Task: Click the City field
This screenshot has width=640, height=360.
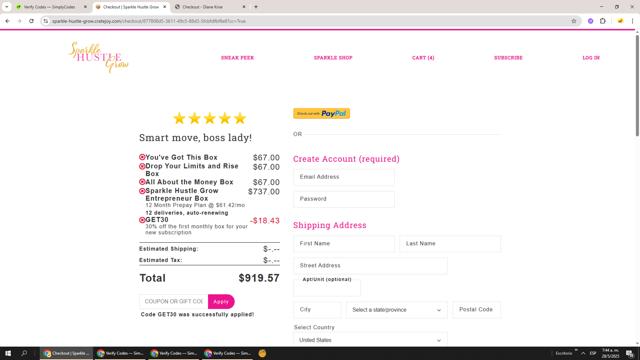Action: coord(317,310)
